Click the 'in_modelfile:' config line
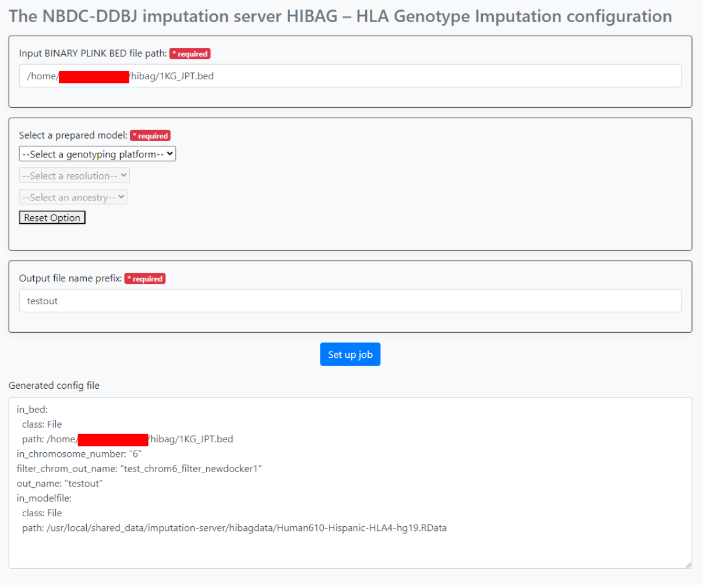This screenshot has height=588, width=703. pyautogui.click(x=44, y=498)
